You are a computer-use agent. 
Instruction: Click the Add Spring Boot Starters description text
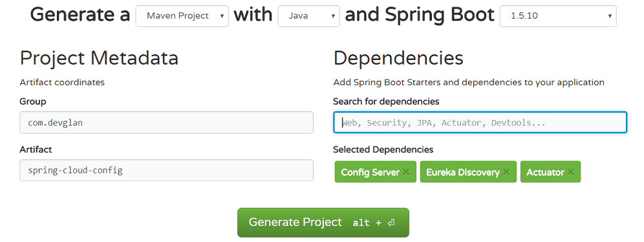pos(469,83)
